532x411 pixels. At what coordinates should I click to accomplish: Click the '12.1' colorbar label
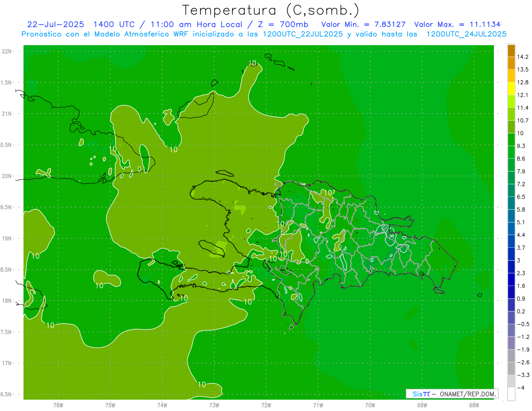pyautogui.click(x=523, y=95)
